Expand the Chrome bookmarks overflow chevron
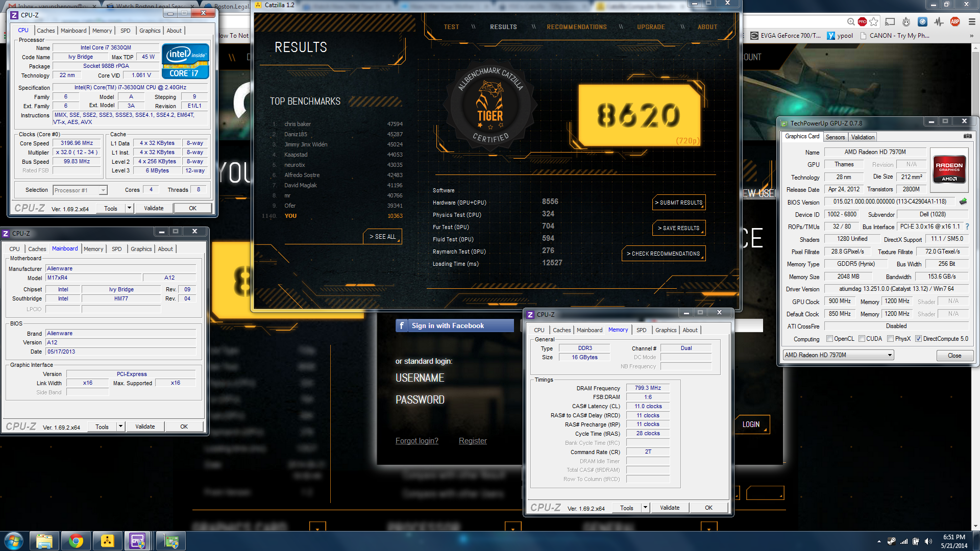This screenshot has height=551, width=980. pos(971,36)
